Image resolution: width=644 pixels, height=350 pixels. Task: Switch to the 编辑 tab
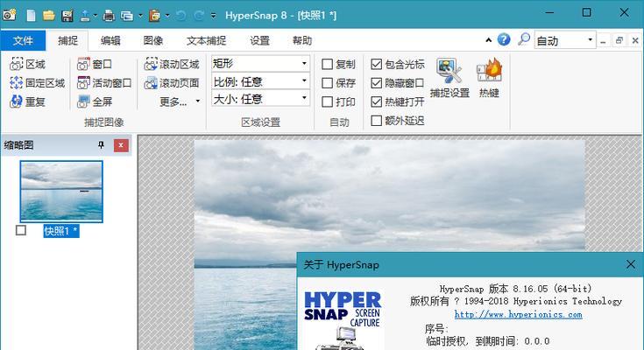tap(110, 40)
